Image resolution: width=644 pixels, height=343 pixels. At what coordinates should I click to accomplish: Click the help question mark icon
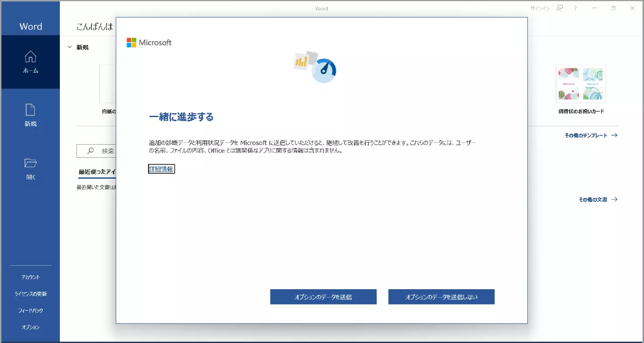tap(575, 8)
